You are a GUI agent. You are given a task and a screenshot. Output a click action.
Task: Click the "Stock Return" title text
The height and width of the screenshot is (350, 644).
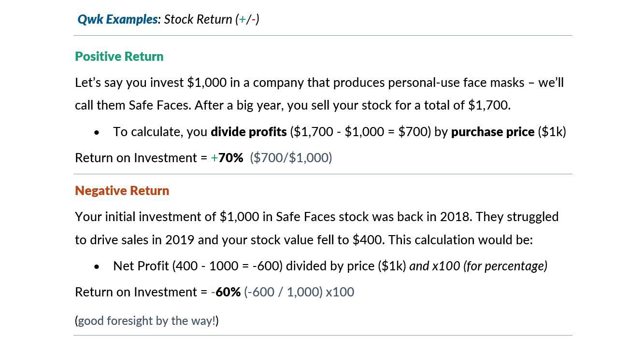tap(198, 19)
